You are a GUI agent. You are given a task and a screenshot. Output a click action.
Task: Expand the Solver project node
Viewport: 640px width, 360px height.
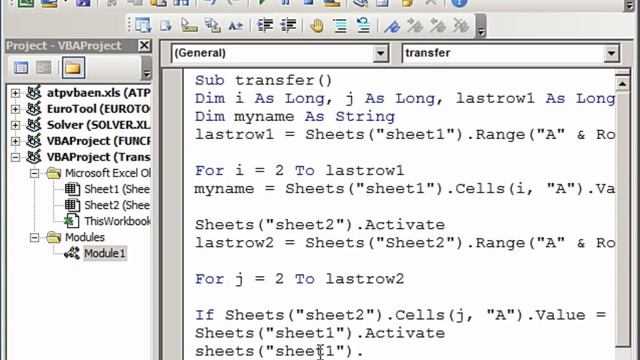(15, 125)
